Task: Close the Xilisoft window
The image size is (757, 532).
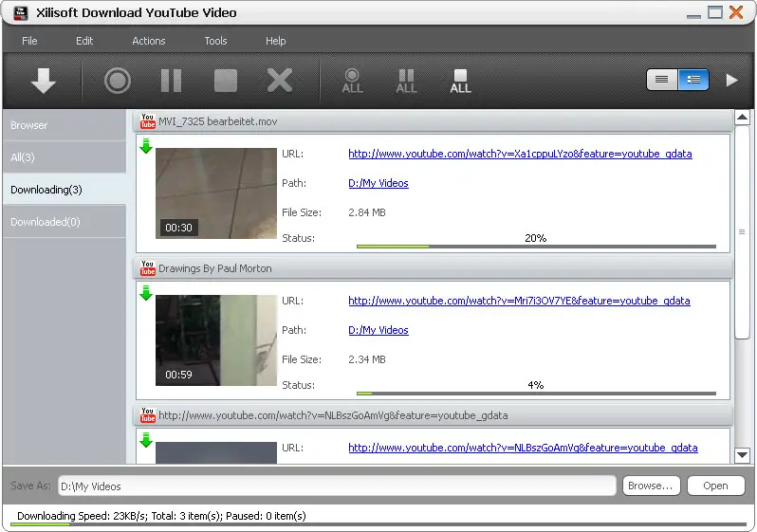Action: coord(736,12)
